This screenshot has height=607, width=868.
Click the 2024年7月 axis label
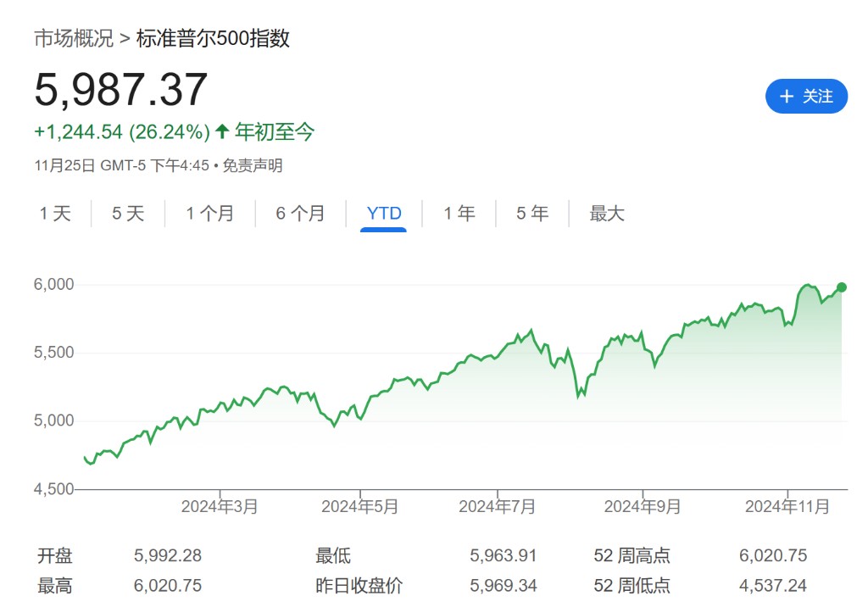pyautogui.click(x=497, y=506)
